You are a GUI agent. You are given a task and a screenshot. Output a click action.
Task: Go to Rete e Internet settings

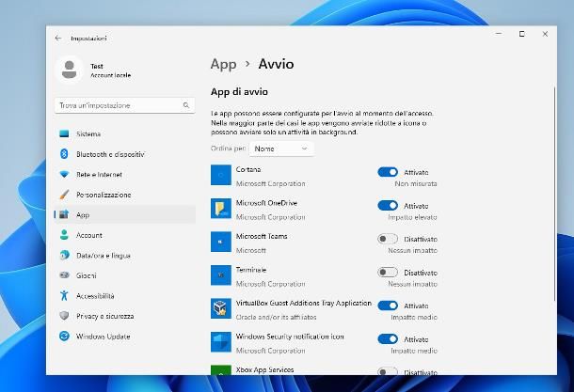[x=125, y=175]
